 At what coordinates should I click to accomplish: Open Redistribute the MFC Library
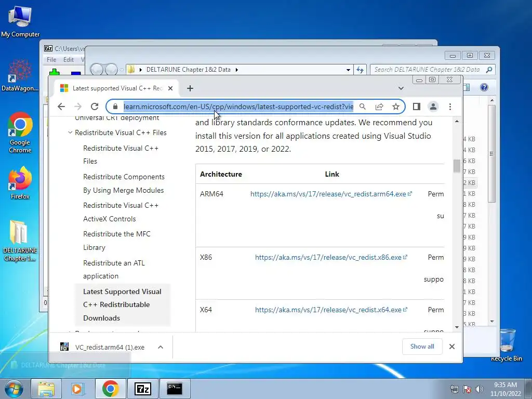tap(117, 241)
